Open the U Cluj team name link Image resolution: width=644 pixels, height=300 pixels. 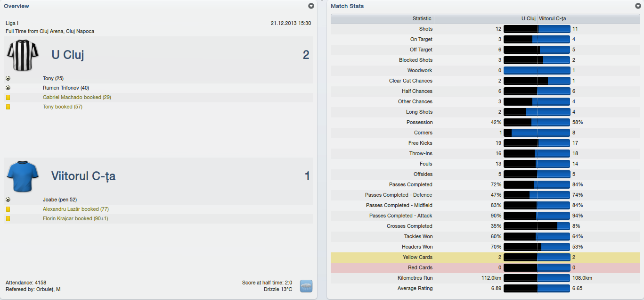pos(68,55)
